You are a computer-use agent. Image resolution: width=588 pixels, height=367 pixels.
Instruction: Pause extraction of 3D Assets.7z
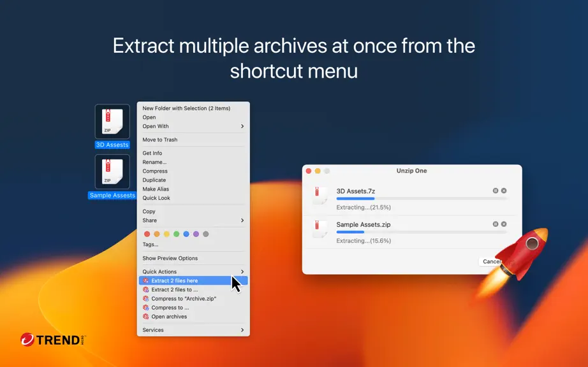point(496,191)
